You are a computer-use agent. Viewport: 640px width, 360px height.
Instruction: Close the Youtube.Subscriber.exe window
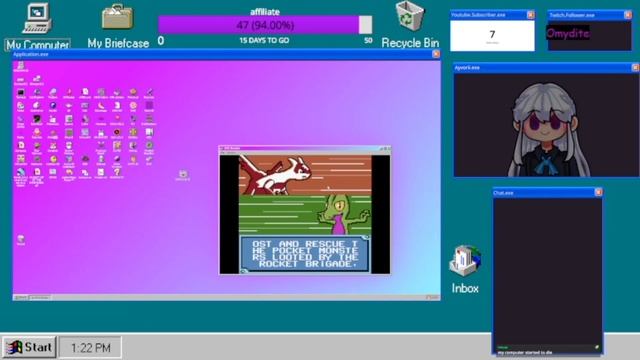pyautogui.click(x=530, y=15)
